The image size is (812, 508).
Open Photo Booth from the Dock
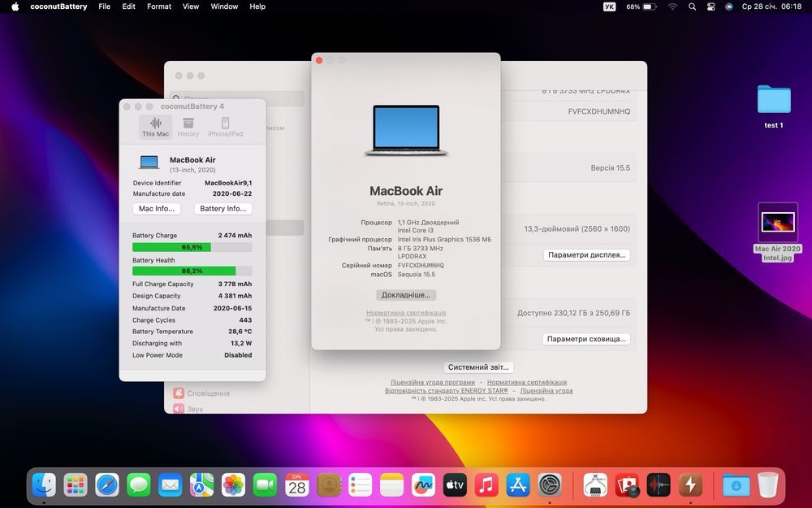(627, 486)
